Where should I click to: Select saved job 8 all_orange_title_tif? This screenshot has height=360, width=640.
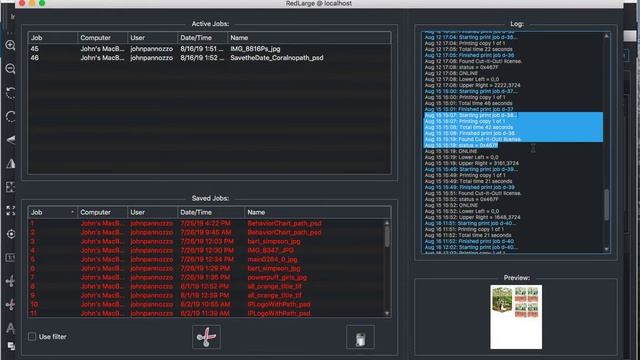206,286
